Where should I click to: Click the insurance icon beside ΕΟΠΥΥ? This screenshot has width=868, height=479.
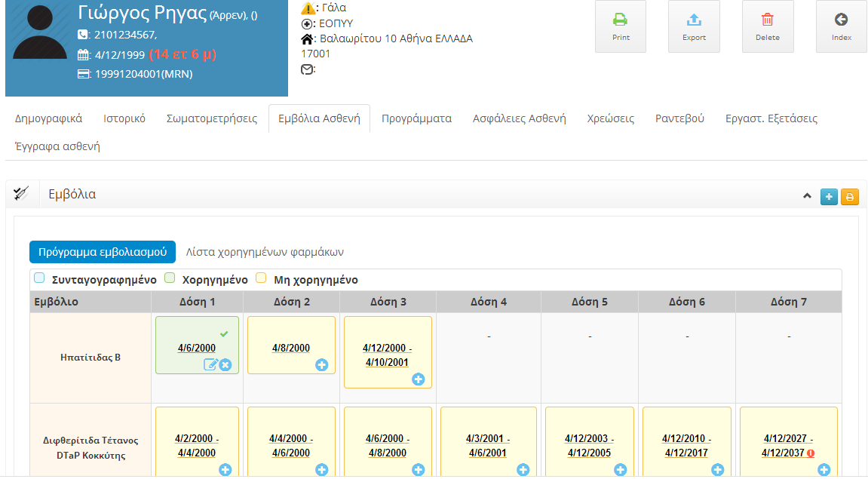(x=307, y=24)
